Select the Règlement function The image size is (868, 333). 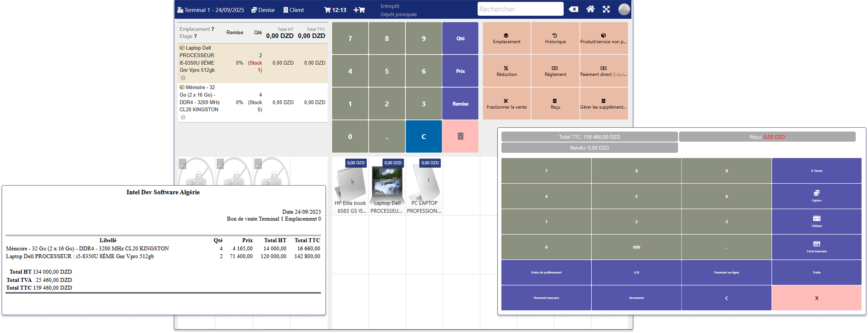pos(555,71)
